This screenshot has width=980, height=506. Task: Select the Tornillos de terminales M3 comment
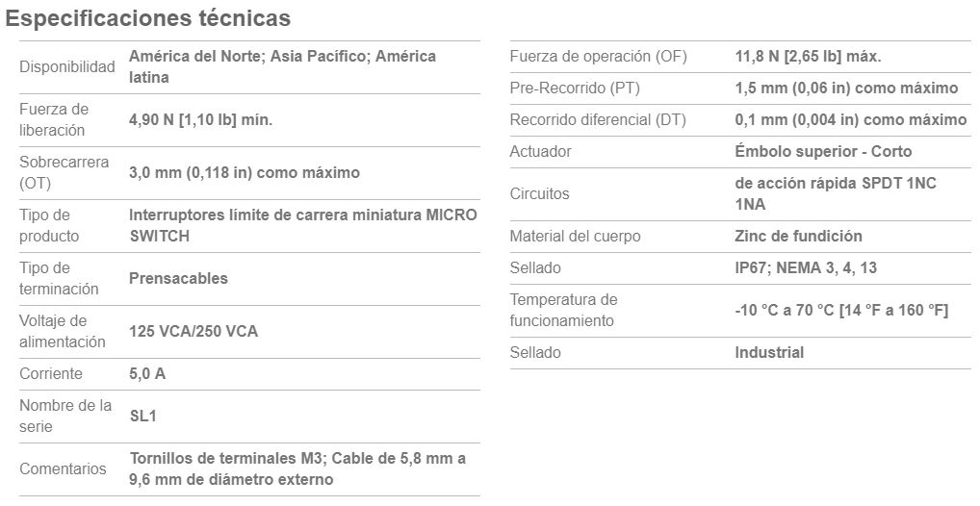(297, 469)
